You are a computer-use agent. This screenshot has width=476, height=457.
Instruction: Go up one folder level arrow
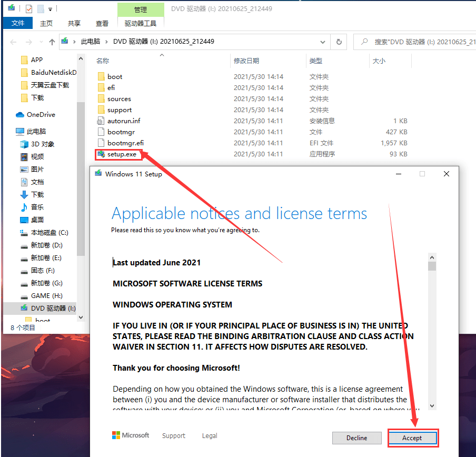(x=52, y=42)
